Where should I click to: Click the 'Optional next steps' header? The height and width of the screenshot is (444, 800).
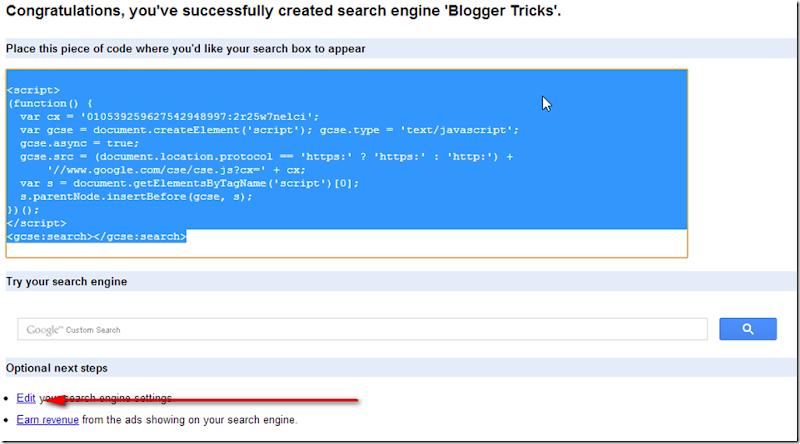57,368
